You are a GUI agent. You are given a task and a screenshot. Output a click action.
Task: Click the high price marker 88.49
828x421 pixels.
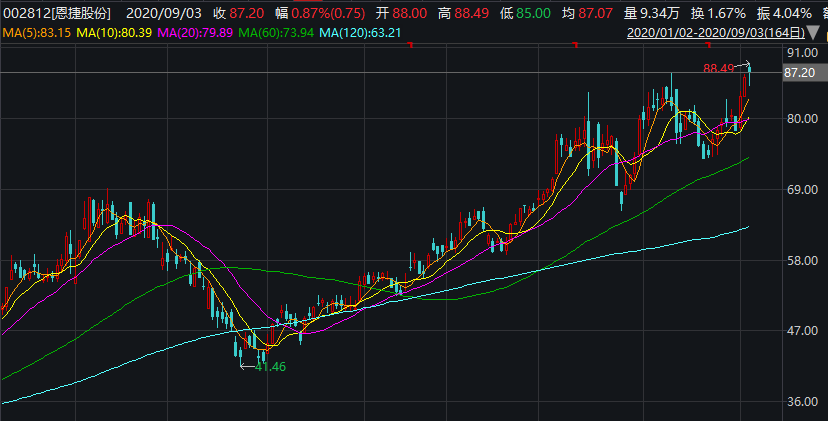(x=718, y=69)
